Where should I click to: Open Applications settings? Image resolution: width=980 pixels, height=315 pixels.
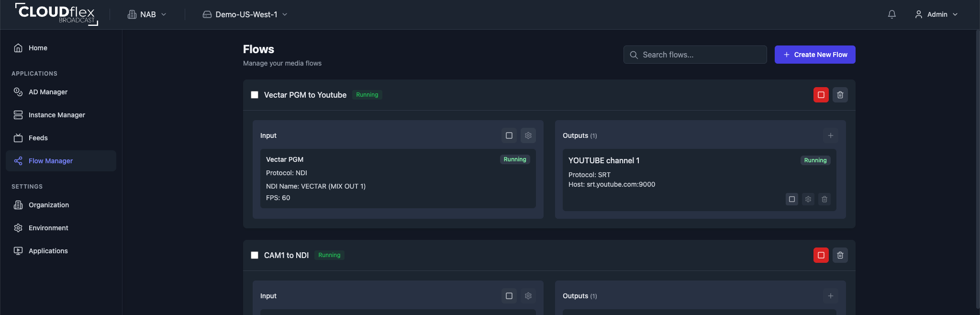(x=61, y=251)
